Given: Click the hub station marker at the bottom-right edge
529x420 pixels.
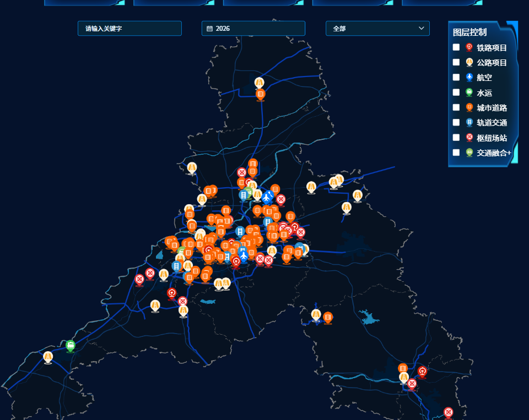Looking at the screenshot, I should tap(448, 412).
